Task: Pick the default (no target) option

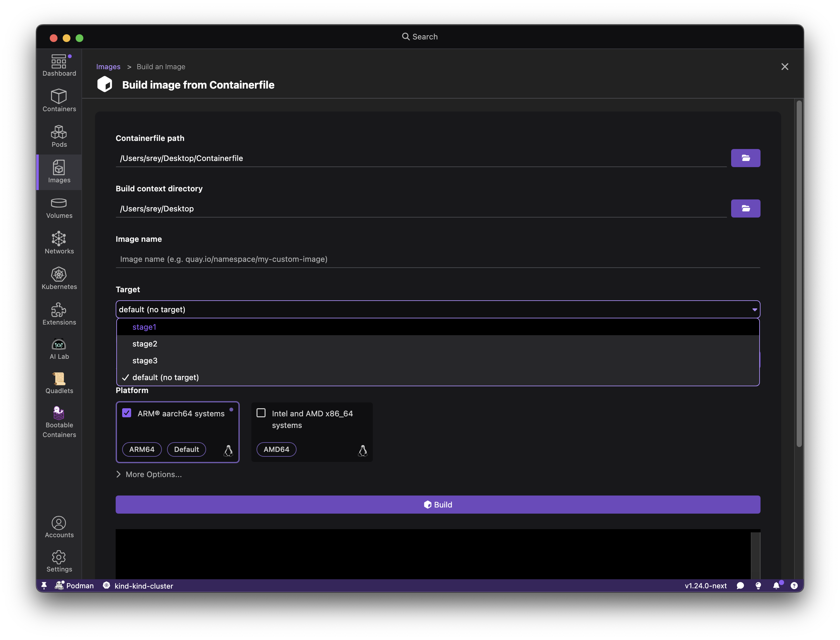Action: [x=165, y=377]
